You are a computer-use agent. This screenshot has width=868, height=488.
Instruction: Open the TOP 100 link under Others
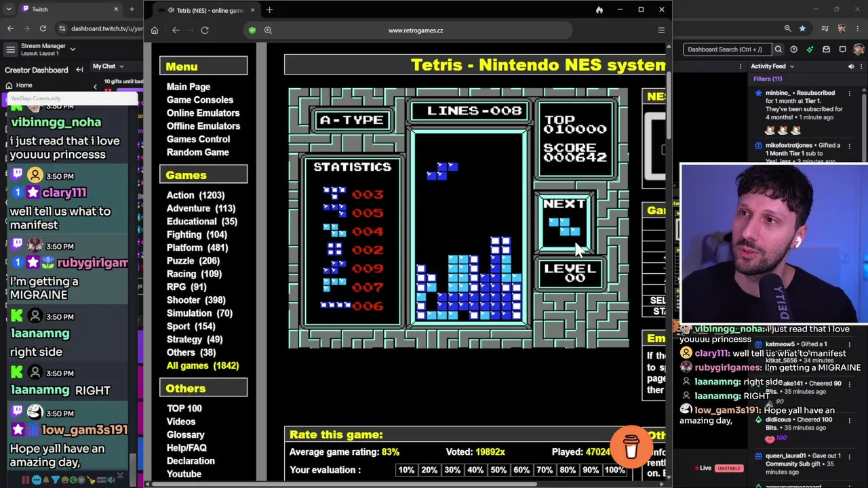(184, 409)
